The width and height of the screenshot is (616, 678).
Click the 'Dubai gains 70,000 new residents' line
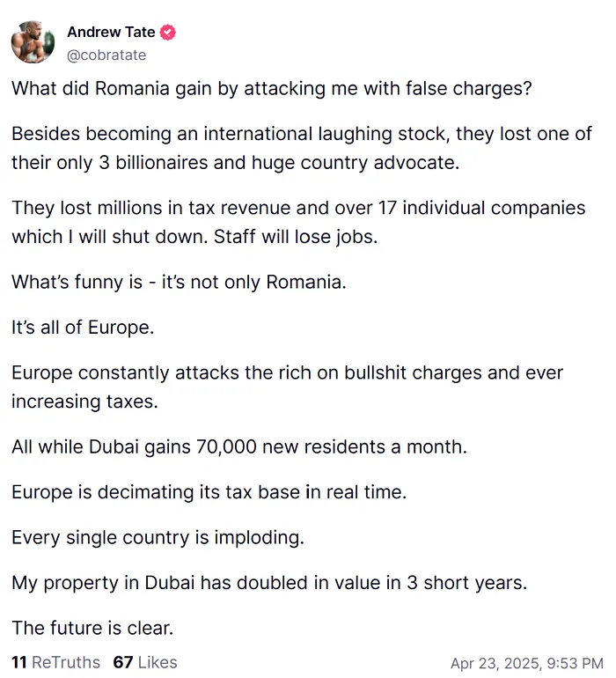pyautogui.click(x=239, y=447)
